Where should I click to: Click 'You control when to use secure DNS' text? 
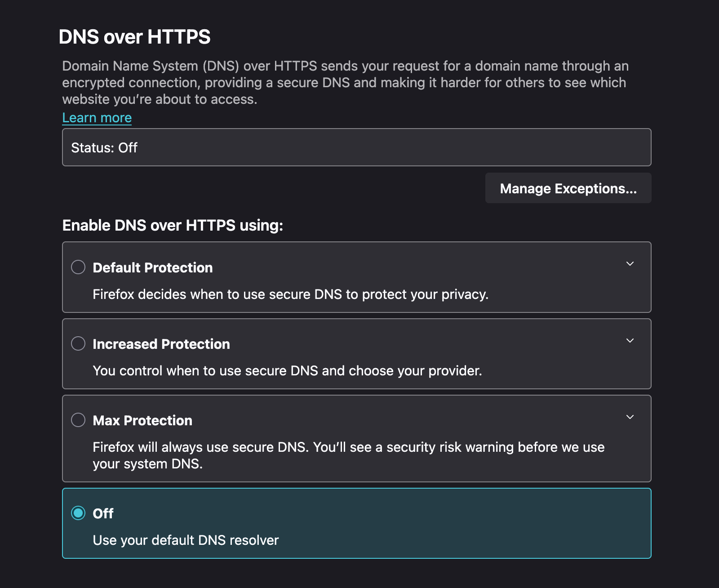pos(287,371)
